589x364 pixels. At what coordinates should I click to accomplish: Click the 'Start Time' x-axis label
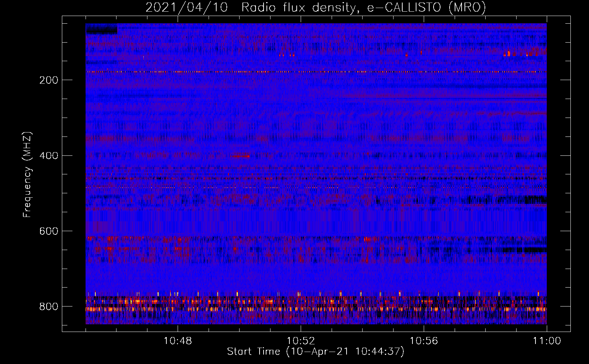click(316, 352)
